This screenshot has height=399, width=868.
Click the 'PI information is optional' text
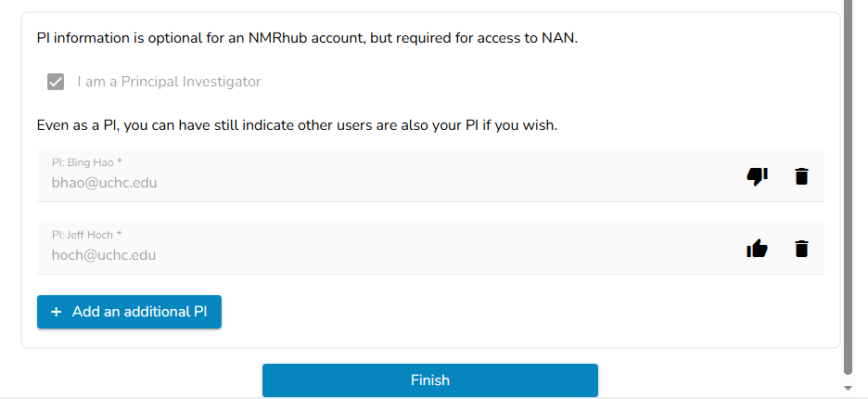pos(307,38)
